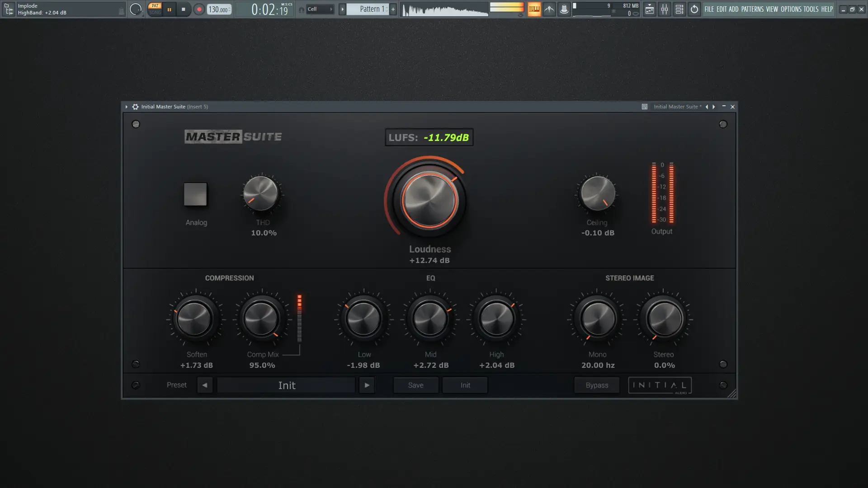Click the tempo tapper hat icon
868x488 pixels.
(x=564, y=9)
